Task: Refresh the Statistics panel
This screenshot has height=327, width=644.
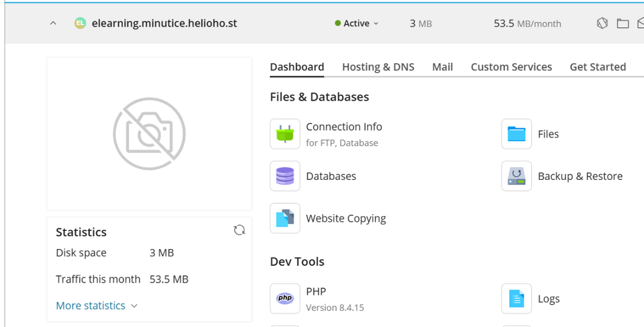Action: 240,230
